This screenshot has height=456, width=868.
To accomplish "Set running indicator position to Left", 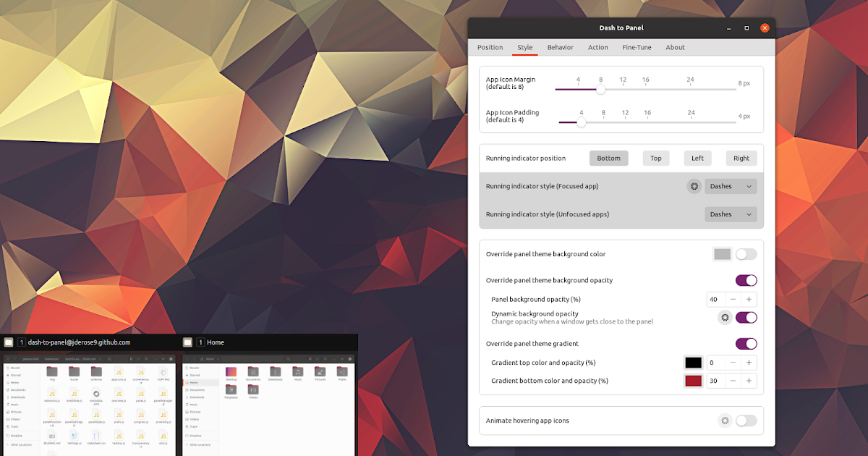I will (x=697, y=158).
